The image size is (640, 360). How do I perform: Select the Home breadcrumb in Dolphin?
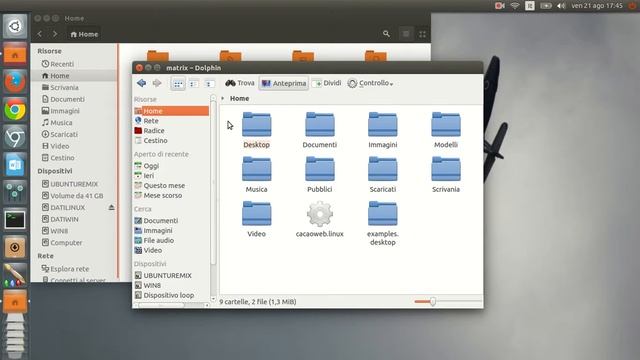(x=240, y=98)
